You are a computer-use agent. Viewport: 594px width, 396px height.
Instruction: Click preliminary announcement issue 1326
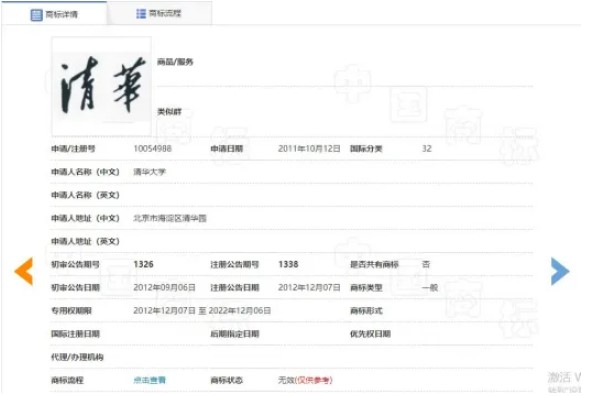point(143,264)
